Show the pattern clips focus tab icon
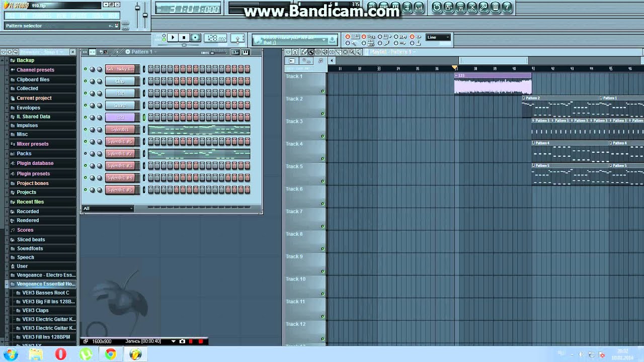 tap(320, 61)
